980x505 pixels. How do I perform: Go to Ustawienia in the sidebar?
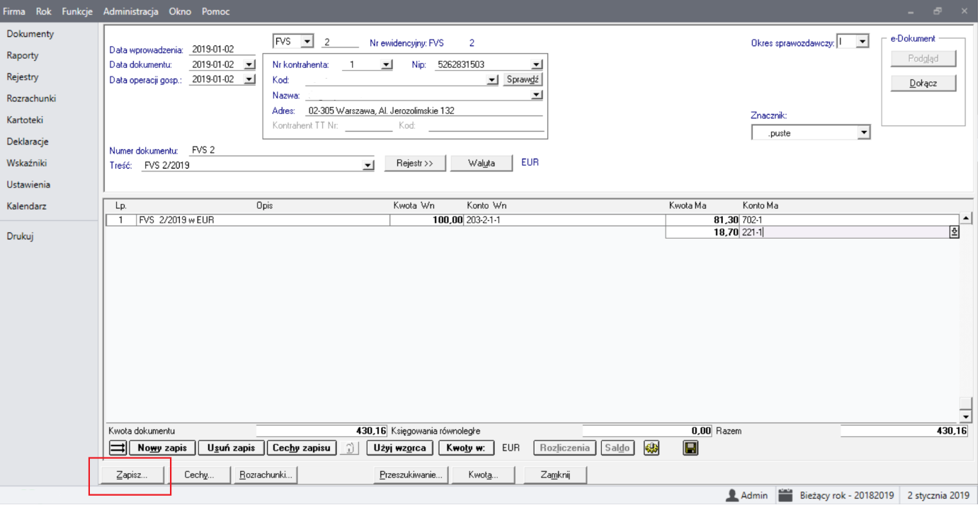coord(28,185)
